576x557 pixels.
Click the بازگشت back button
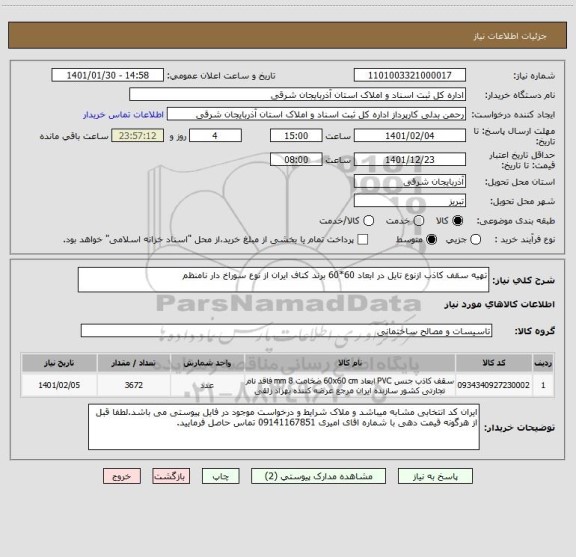point(171,476)
